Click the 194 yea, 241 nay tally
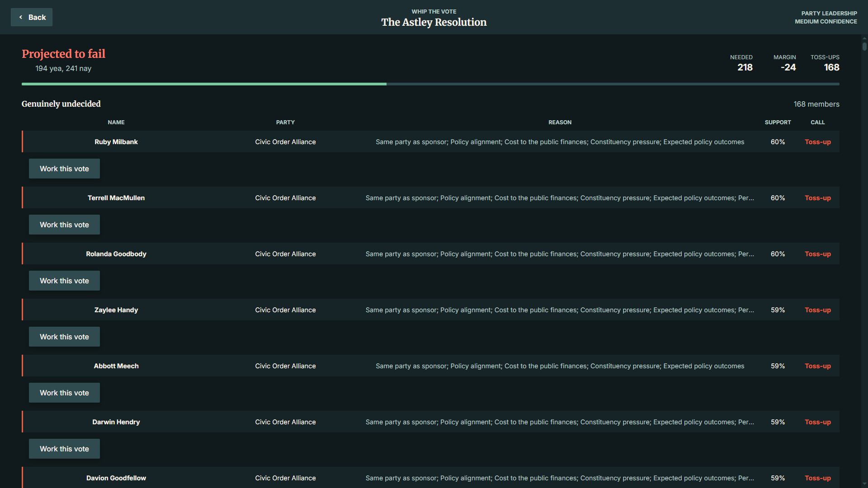Viewport: 868px width, 488px height. [x=63, y=68]
